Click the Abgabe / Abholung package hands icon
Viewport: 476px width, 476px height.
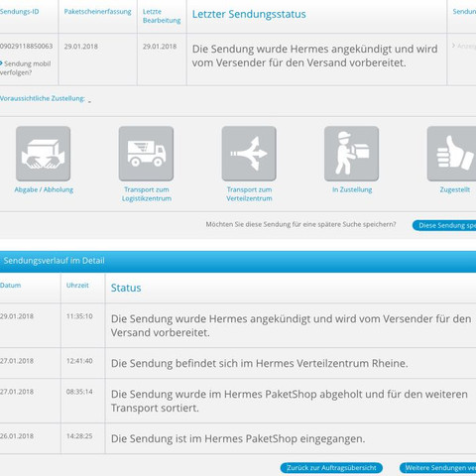click(44, 154)
